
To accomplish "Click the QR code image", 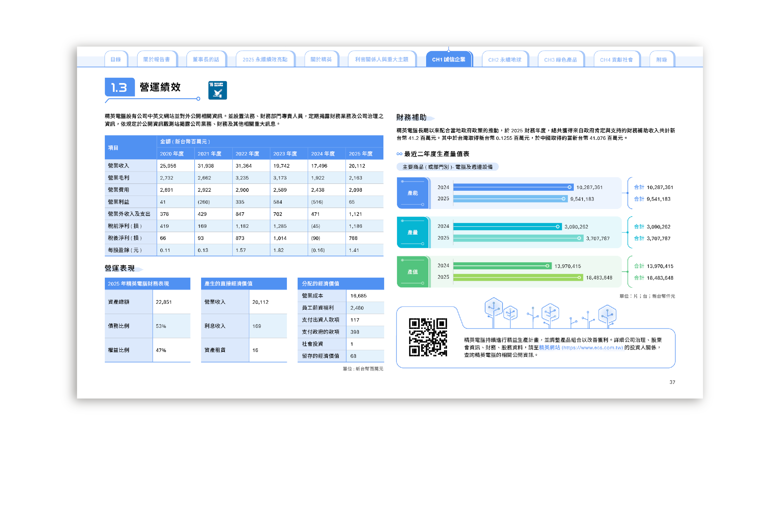I will pos(428,337).
